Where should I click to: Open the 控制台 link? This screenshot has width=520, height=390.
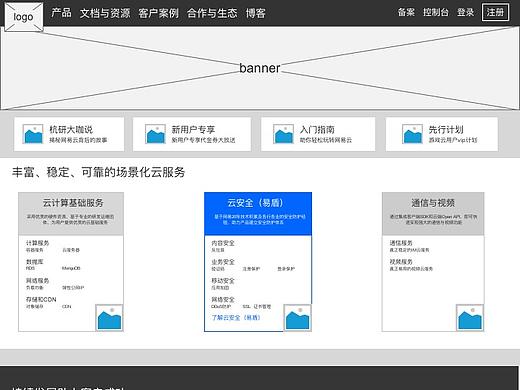pos(436,12)
